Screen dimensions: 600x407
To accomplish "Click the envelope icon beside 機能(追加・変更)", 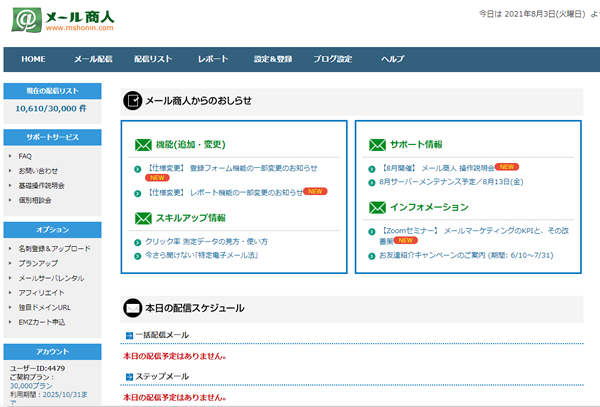I will pyautogui.click(x=143, y=145).
